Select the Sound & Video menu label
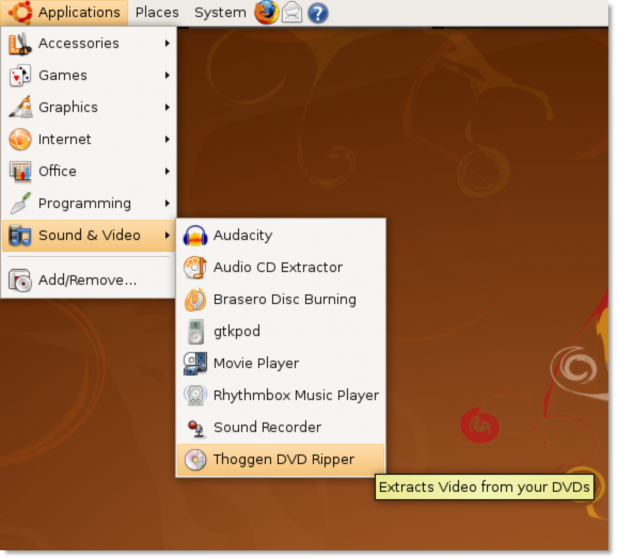Image resolution: width=617 pixels, height=559 pixels. [x=89, y=235]
